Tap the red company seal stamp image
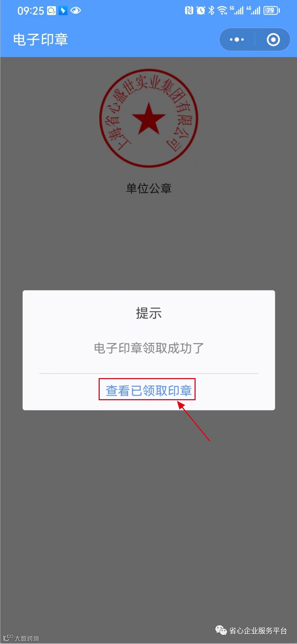 click(x=148, y=118)
